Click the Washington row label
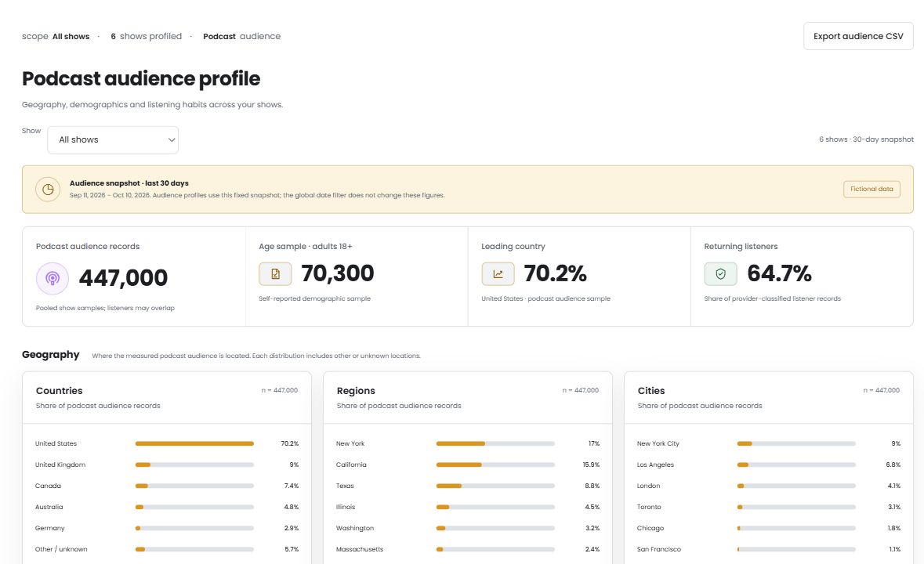 coord(355,528)
